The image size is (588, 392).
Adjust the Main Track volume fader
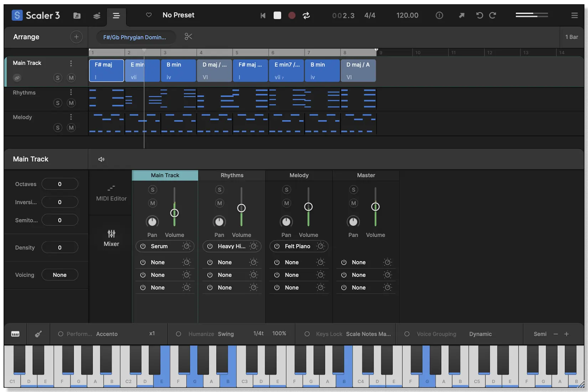pyautogui.click(x=174, y=213)
